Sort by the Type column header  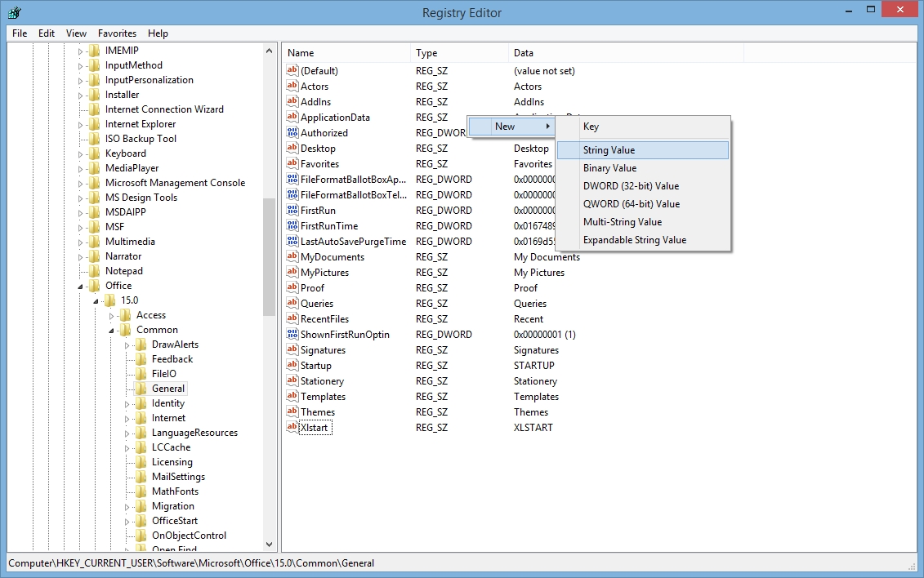(x=459, y=53)
